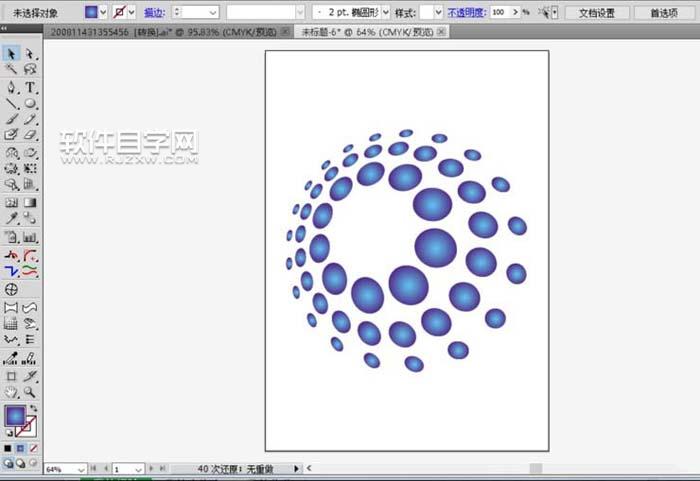
Task: Select the black arrow Selection tool
Action: 12,53
